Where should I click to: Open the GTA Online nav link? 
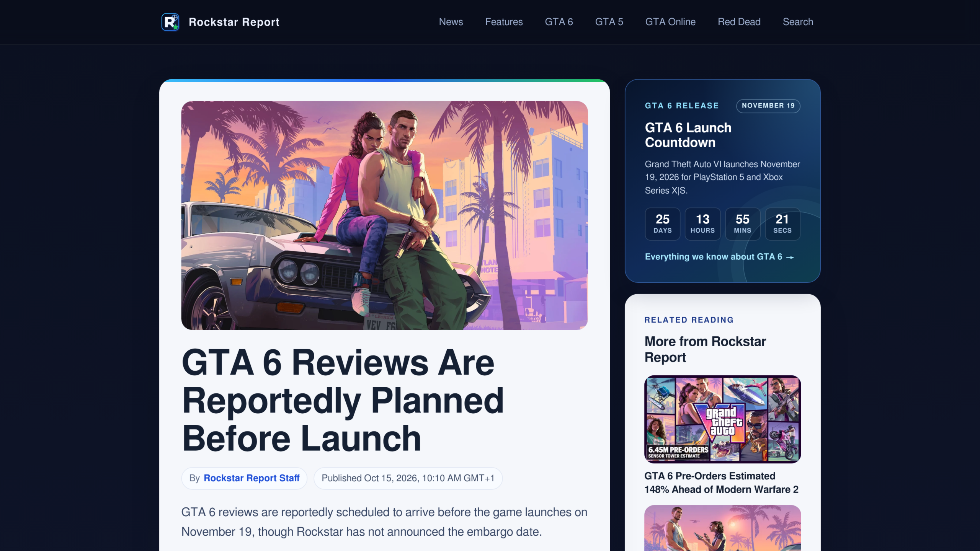click(670, 22)
